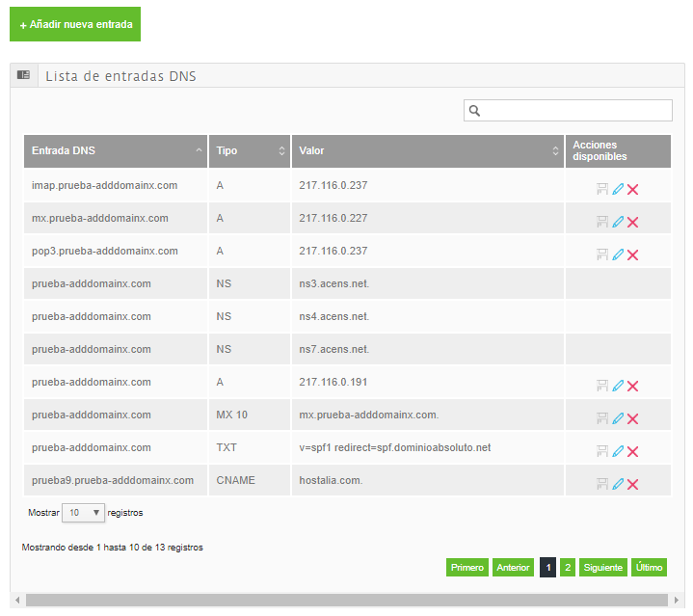Image resolution: width=693 pixels, height=616 pixels.
Task: Click save icon in the TXT record row
Action: pos(602,451)
